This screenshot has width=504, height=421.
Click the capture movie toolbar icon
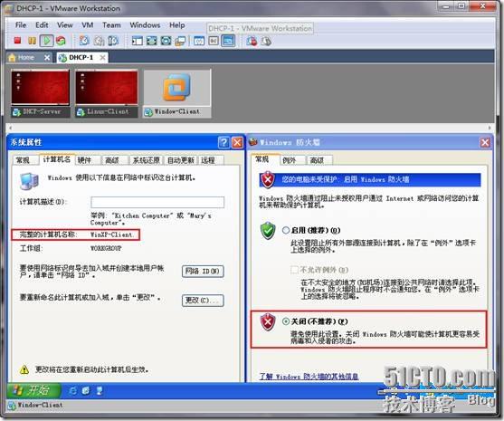(252, 41)
